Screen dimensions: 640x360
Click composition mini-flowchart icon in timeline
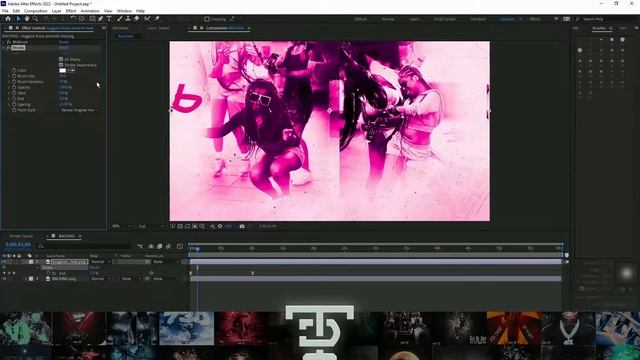click(x=140, y=246)
